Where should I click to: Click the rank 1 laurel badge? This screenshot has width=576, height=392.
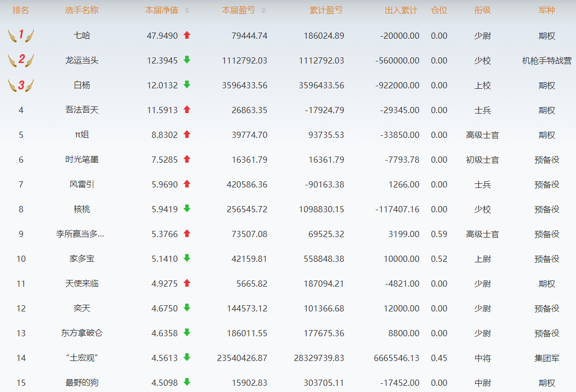21,35
